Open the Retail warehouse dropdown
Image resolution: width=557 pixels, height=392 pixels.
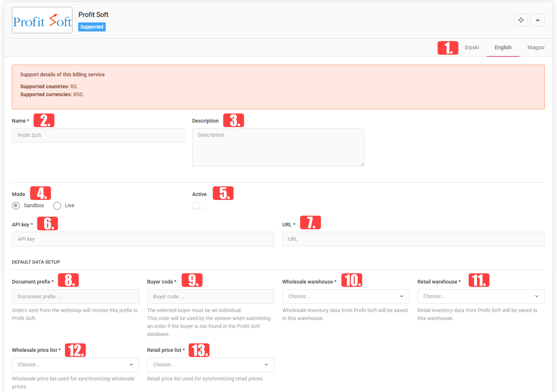pyautogui.click(x=481, y=296)
